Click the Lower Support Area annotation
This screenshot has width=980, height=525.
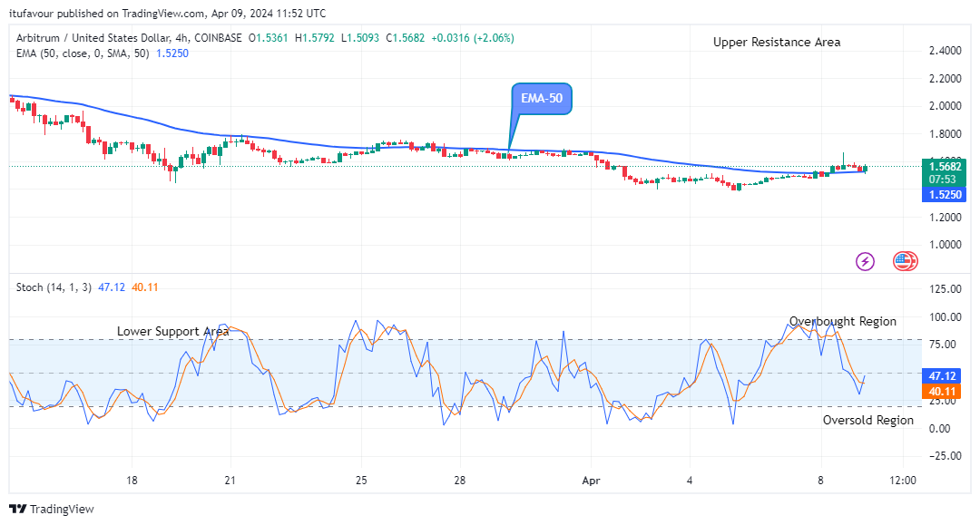173,331
